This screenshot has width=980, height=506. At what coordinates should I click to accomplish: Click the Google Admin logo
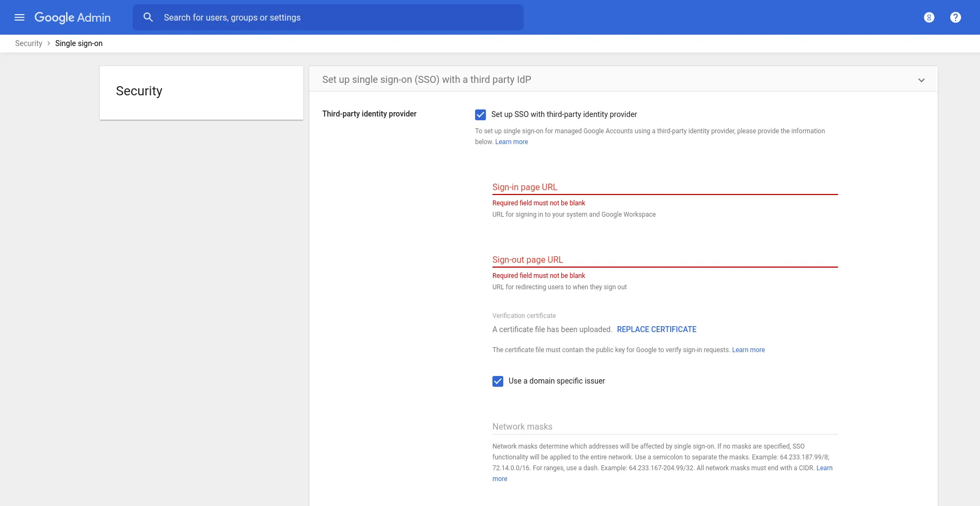point(73,17)
